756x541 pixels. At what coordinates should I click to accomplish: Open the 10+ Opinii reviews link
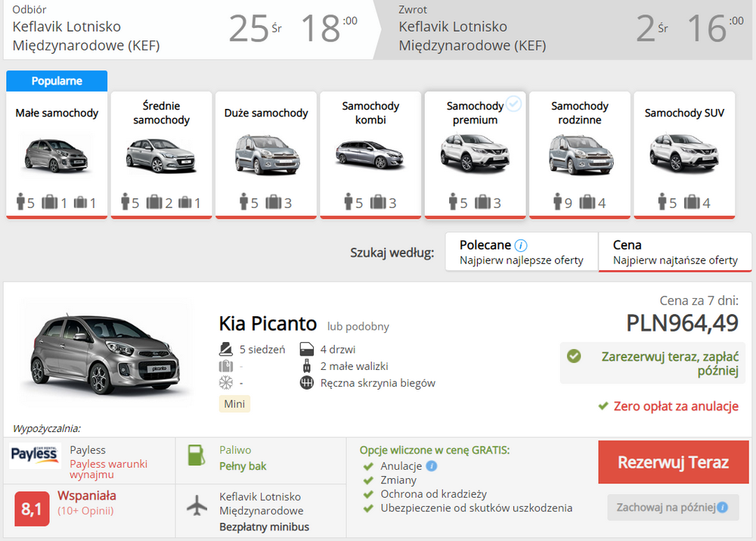85,511
